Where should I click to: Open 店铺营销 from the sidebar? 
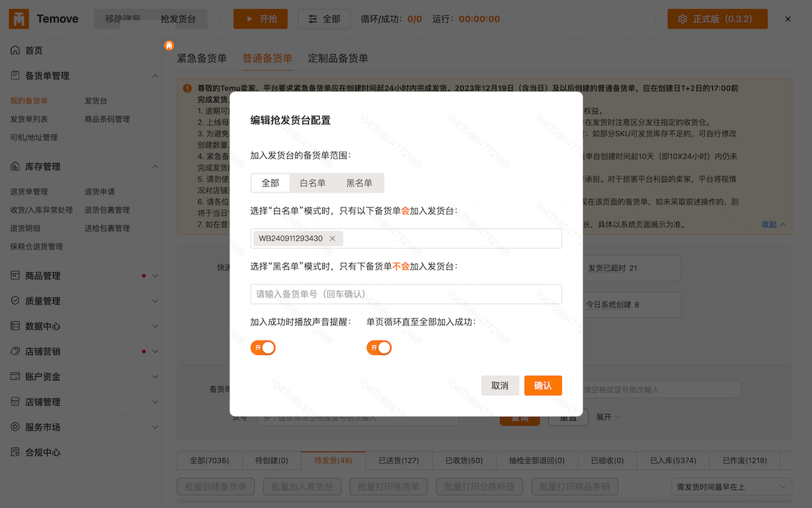coord(15,351)
